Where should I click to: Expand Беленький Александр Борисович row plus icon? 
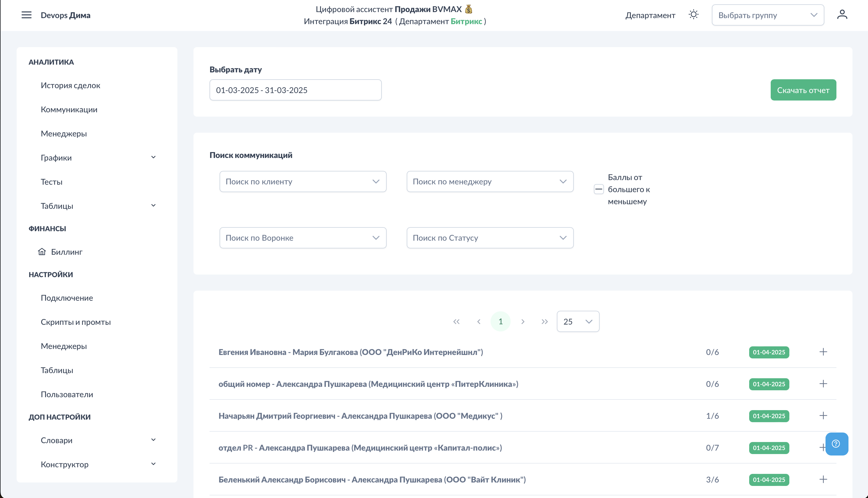click(x=823, y=479)
